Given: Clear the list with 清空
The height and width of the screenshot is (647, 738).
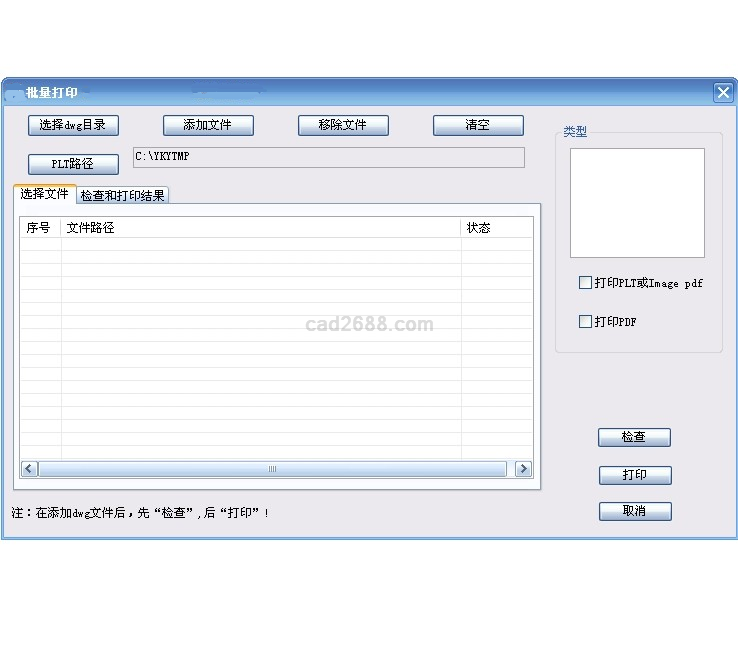Looking at the screenshot, I should click(478, 125).
